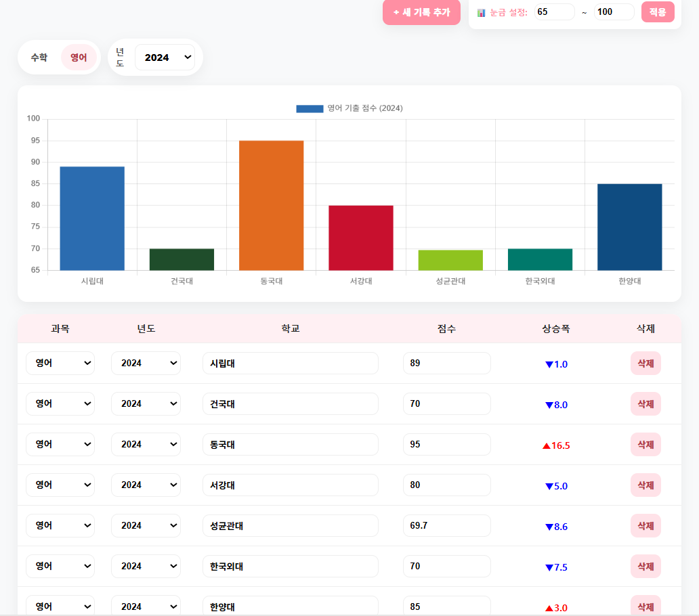
Task: Expand the year dropdown in the 건국대 row
Action: pyautogui.click(x=146, y=403)
